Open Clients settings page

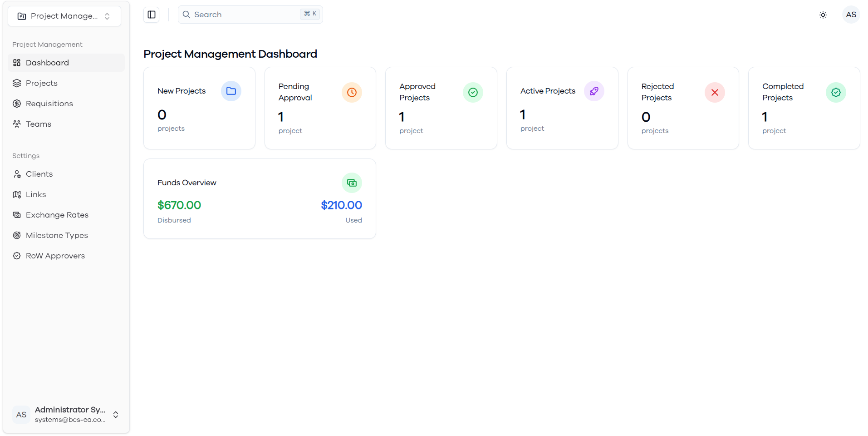66,174
